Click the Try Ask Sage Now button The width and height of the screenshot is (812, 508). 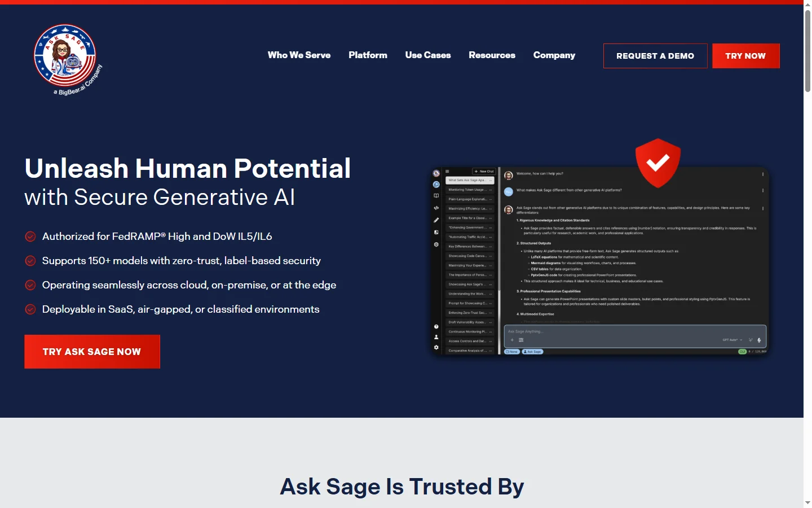click(92, 352)
